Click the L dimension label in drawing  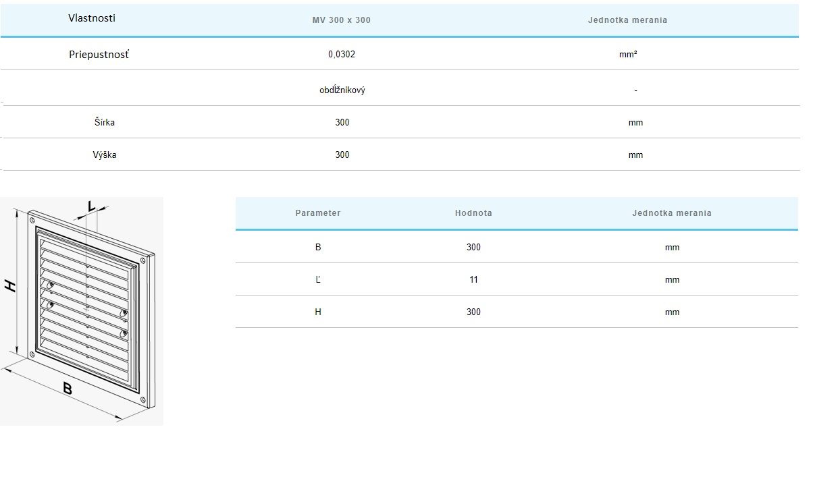(91, 206)
